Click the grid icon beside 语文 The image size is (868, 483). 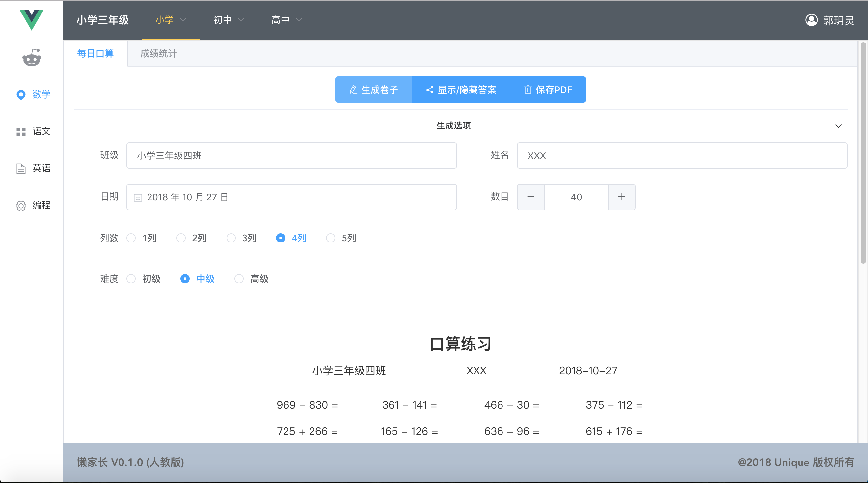(21, 132)
